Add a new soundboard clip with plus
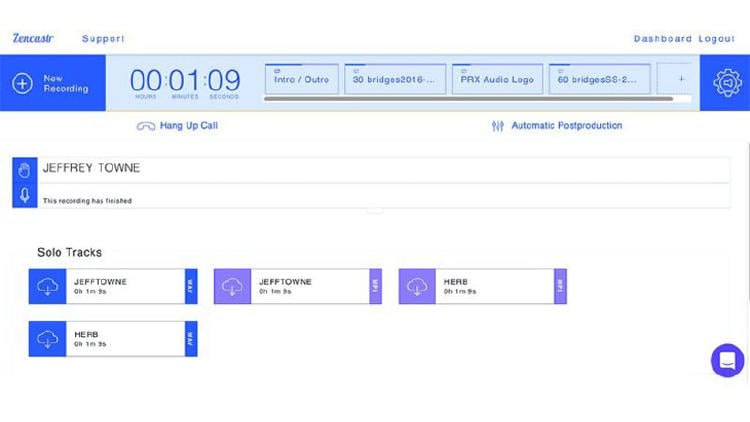 pos(681,79)
